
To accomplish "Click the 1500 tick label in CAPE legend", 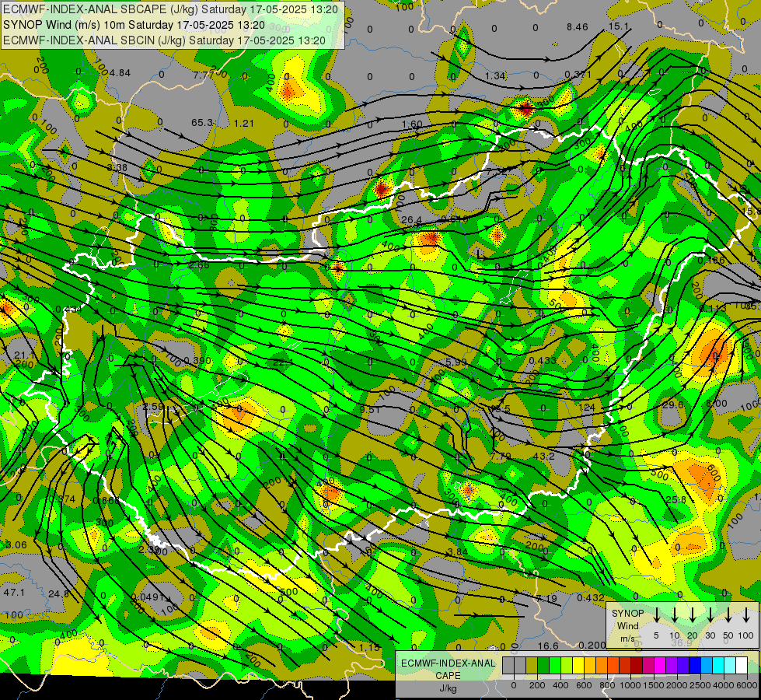I will pyautogui.click(x=653, y=685).
